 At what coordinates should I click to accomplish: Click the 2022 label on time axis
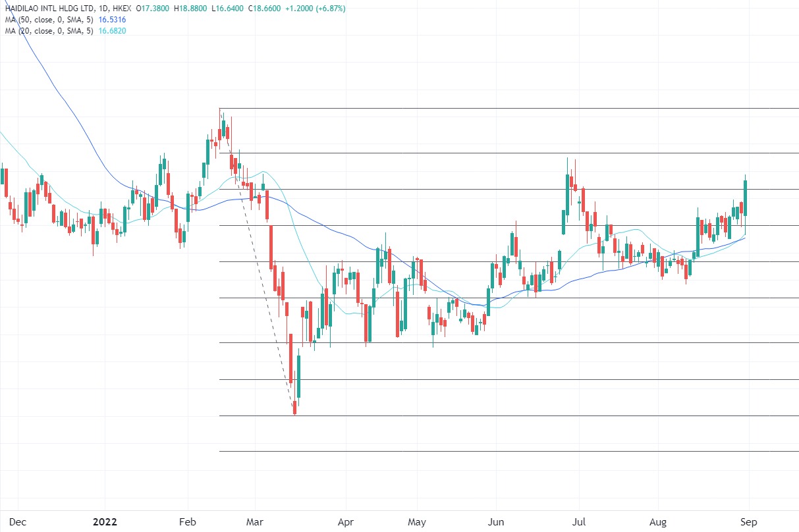click(104, 522)
